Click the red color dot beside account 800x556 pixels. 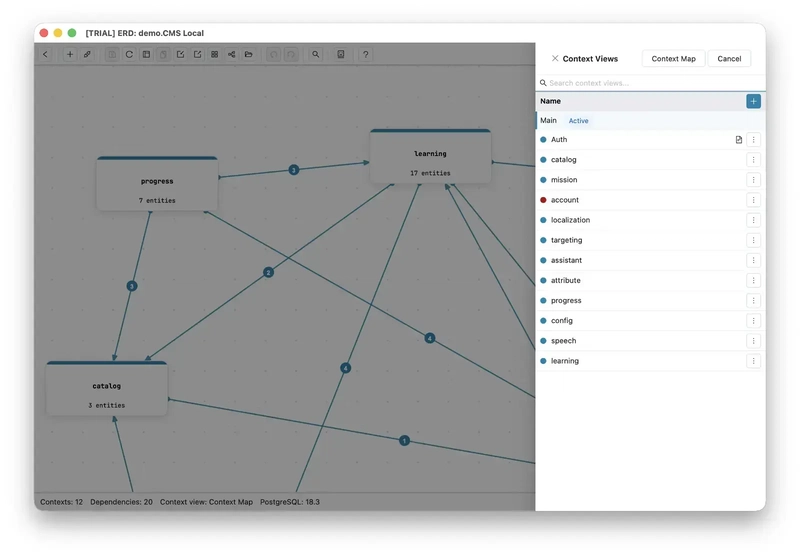point(543,200)
